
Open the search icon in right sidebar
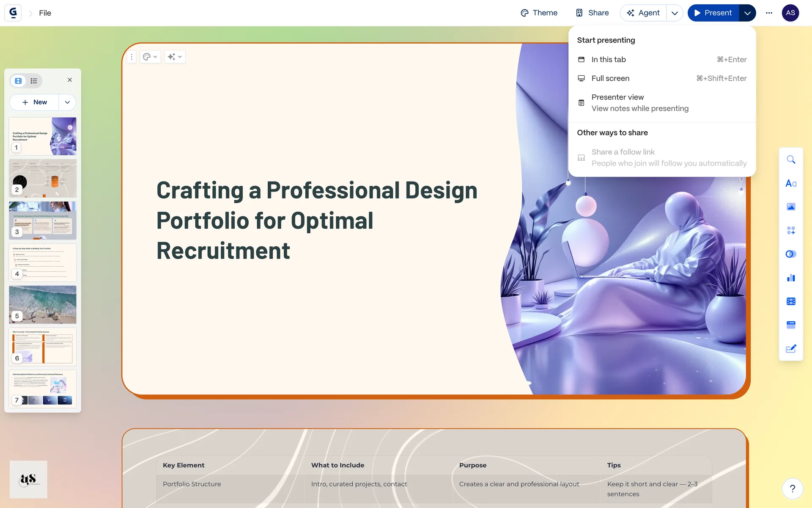coord(791,160)
